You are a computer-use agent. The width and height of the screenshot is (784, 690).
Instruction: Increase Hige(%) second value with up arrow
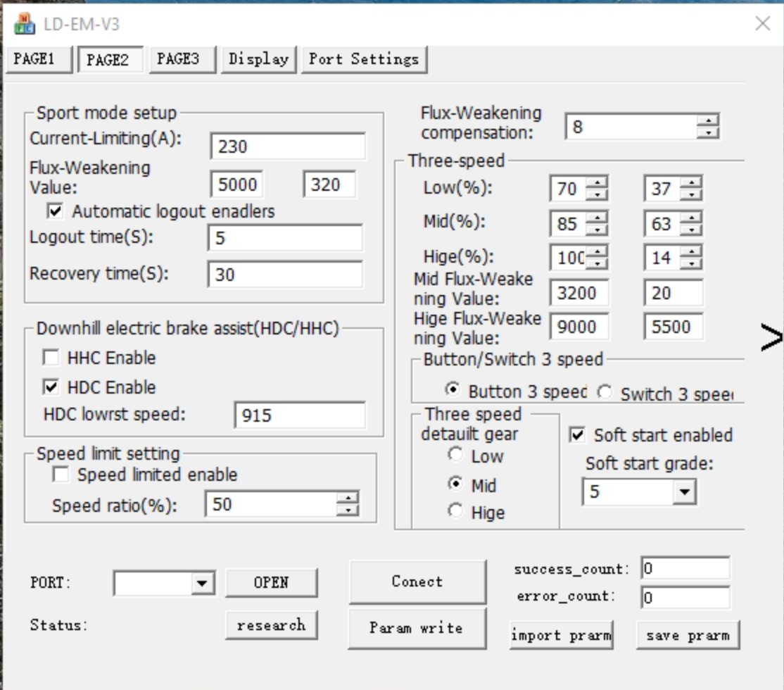[692, 251]
